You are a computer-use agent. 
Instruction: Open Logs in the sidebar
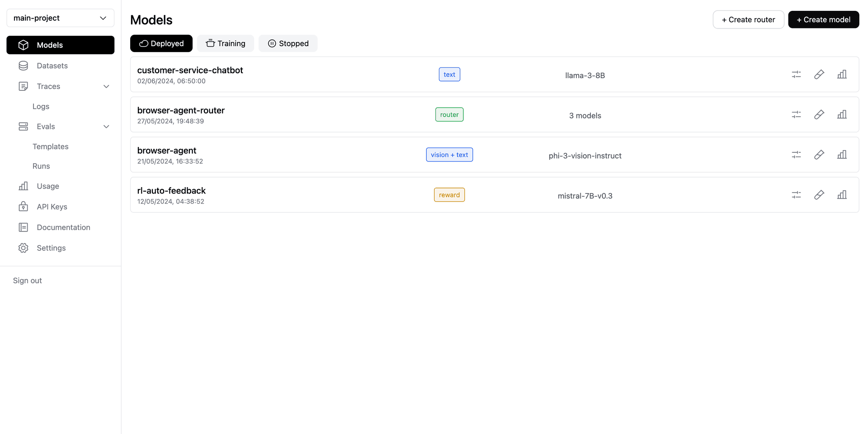click(x=41, y=106)
